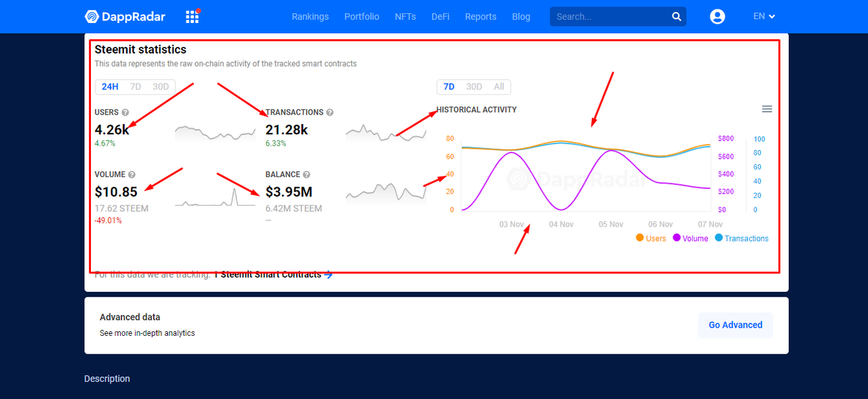Click the transactions sparkline chart
Image resolution: width=868 pixels, height=399 pixels.
[x=386, y=133]
